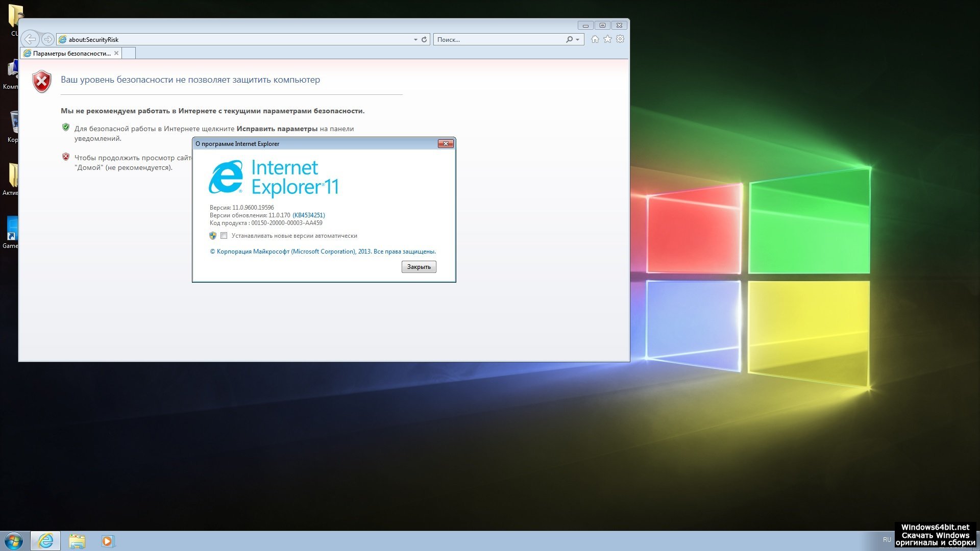This screenshot has height=551, width=980.
Task: Refresh the page via address bar icon
Action: tap(424, 39)
